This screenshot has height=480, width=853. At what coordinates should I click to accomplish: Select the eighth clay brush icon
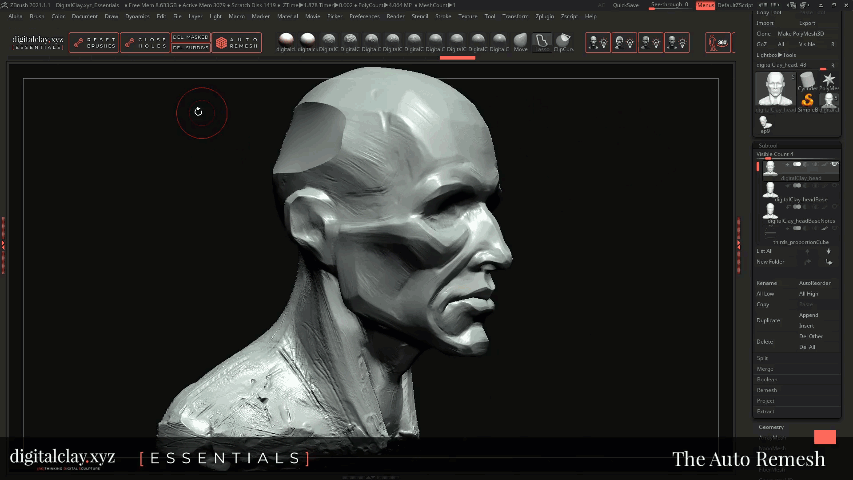pyautogui.click(x=435, y=40)
